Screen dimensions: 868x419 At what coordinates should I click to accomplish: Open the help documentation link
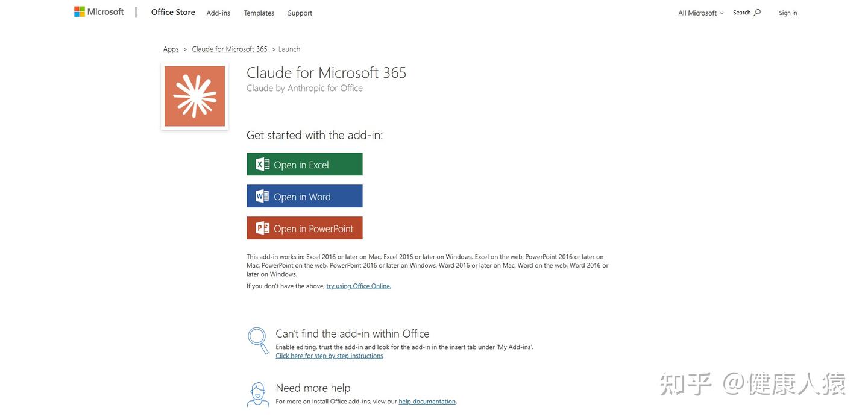427,402
